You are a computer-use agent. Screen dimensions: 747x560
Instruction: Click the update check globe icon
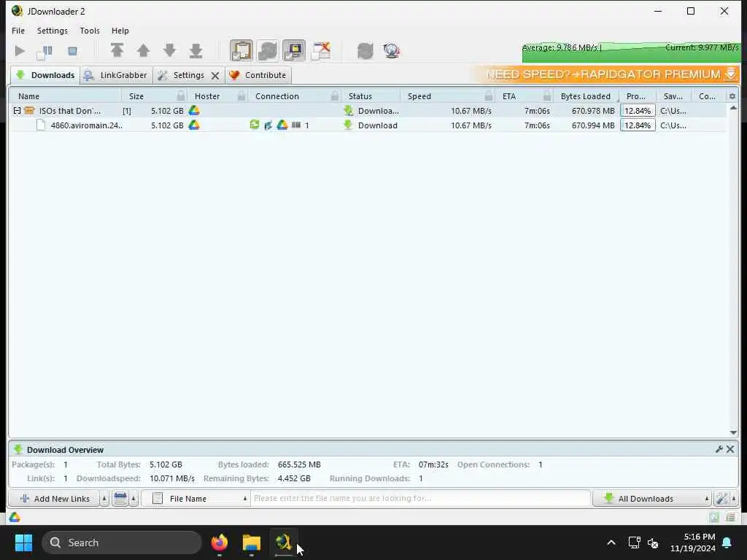[x=392, y=50]
